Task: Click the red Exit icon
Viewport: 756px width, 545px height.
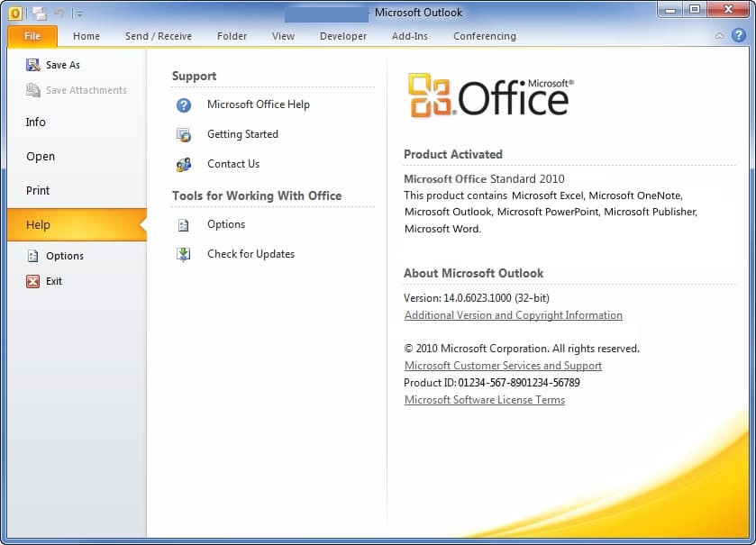Action: click(x=33, y=281)
